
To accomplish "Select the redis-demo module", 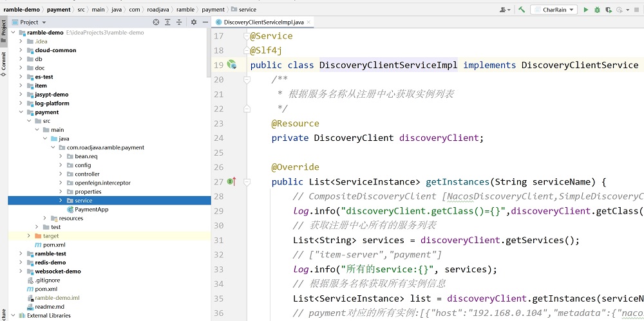I will [50, 262].
